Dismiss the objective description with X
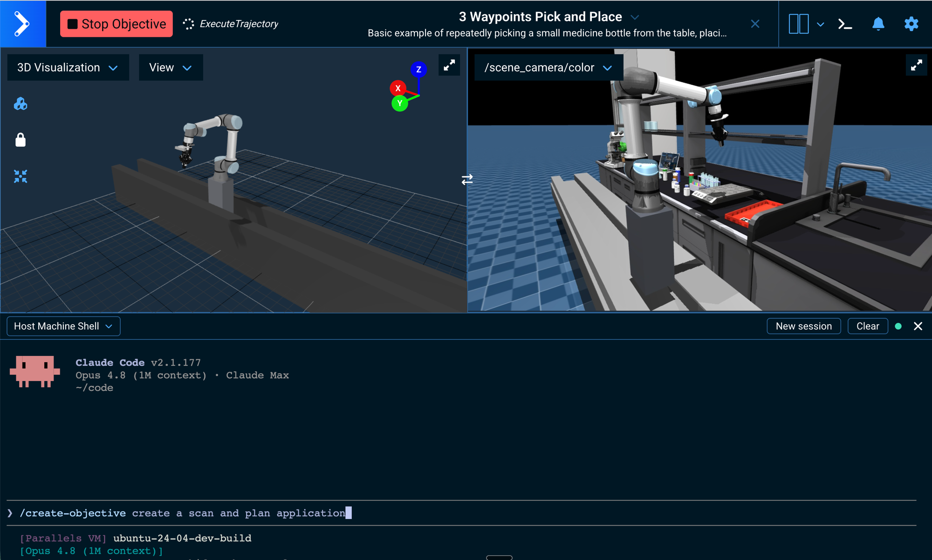Image resolution: width=932 pixels, height=560 pixels. click(755, 24)
